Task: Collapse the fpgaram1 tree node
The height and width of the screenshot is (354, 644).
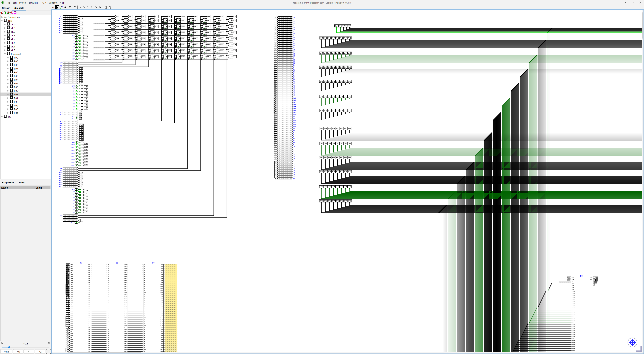Action: coord(5,54)
